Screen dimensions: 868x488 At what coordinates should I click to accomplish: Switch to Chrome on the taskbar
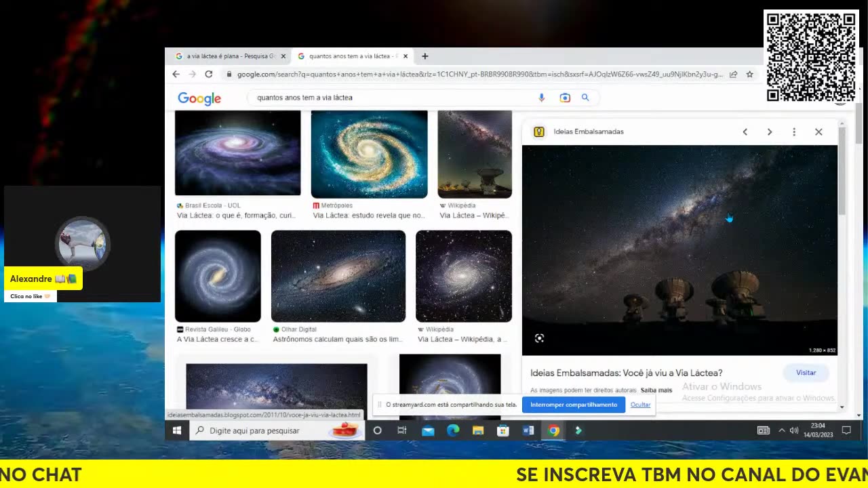coord(553,430)
